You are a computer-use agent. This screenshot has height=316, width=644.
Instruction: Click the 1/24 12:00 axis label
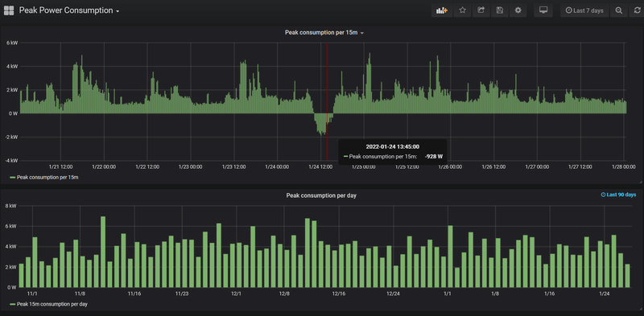tap(320, 167)
